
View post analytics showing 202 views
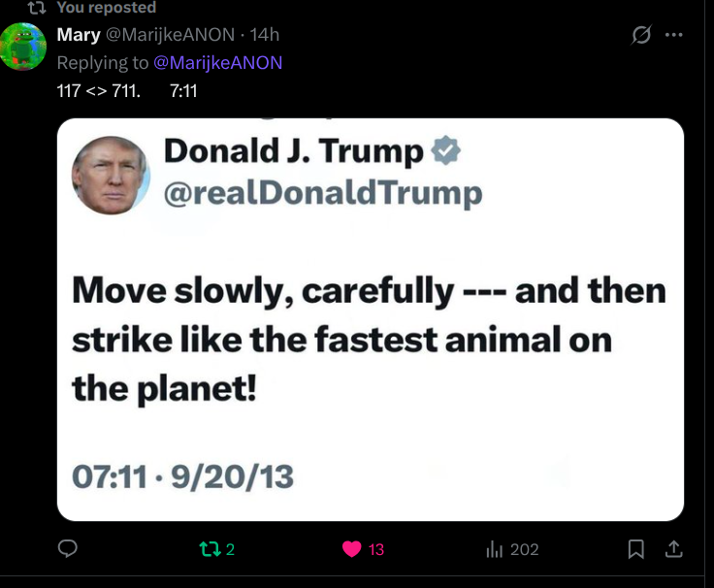tap(495, 549)
